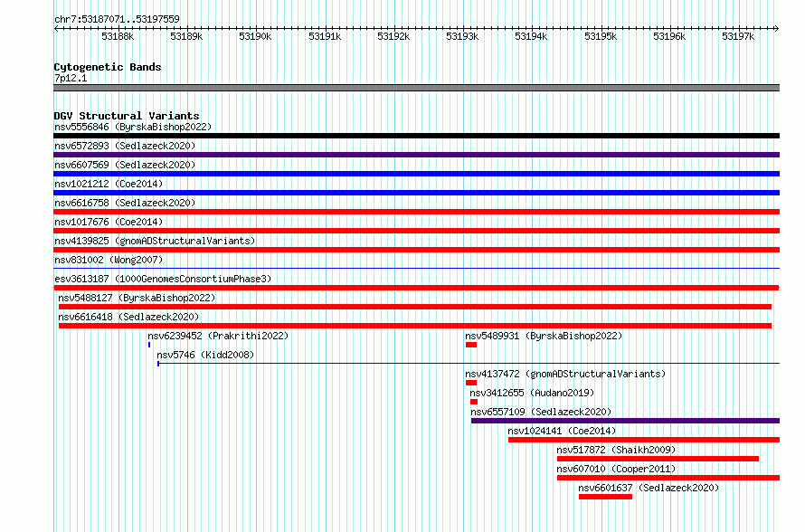Screen dimensions: 805x532
Task: Open the nsv1021212 (Coe2014) label
Action: click(x=109, y=184)
